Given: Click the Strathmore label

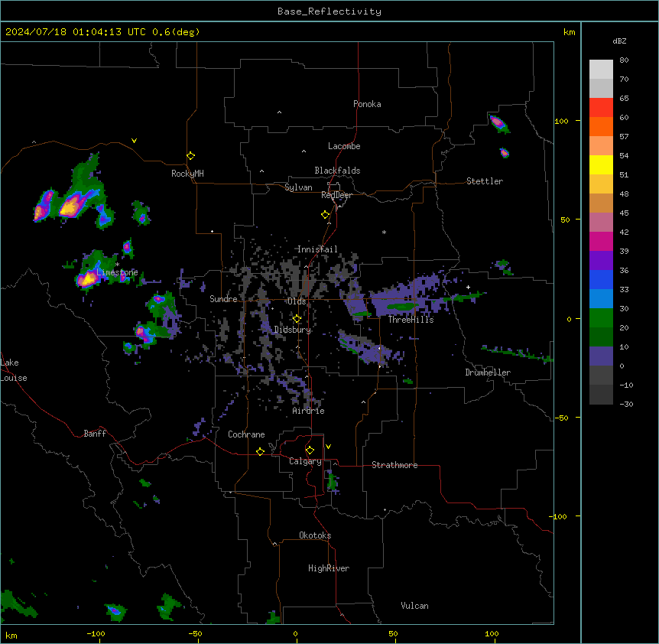Looking at the screenshot, I should point(394,465).
